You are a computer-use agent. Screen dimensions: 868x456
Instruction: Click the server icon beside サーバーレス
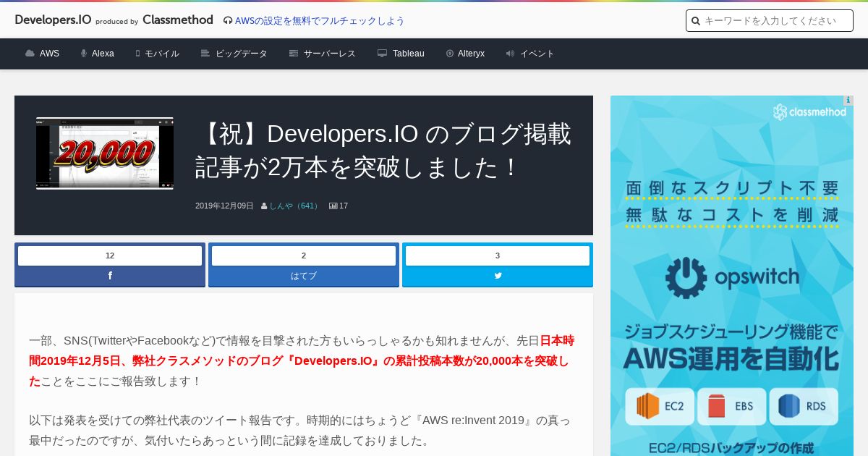click(294, 54)
